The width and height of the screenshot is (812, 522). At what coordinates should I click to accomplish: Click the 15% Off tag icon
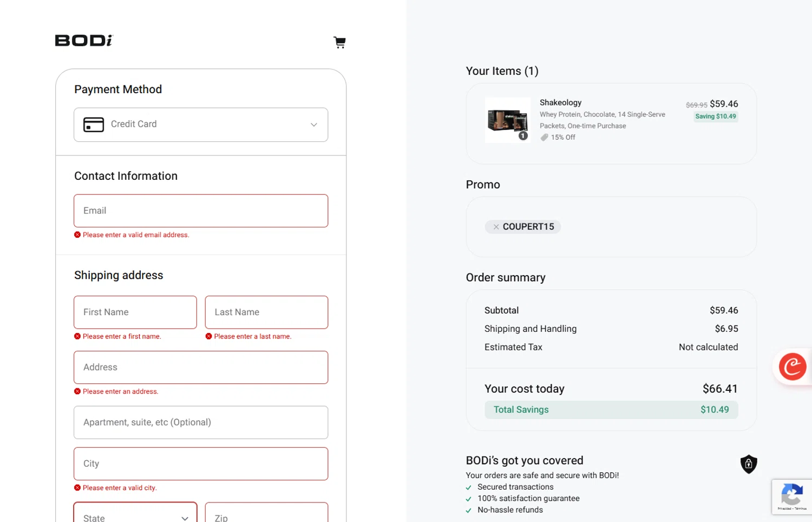pyautogui.click(x=544, y=138)
